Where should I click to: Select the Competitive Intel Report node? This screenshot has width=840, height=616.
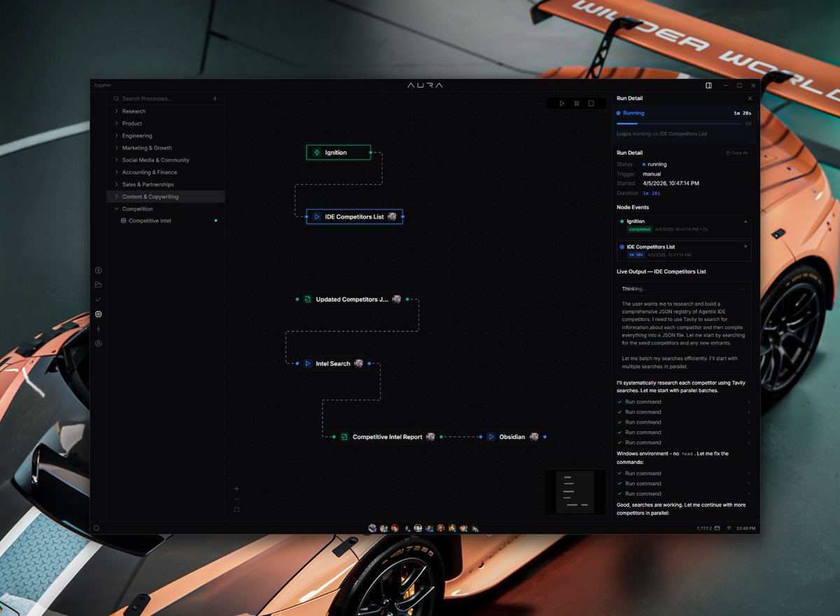click(388, 437)
